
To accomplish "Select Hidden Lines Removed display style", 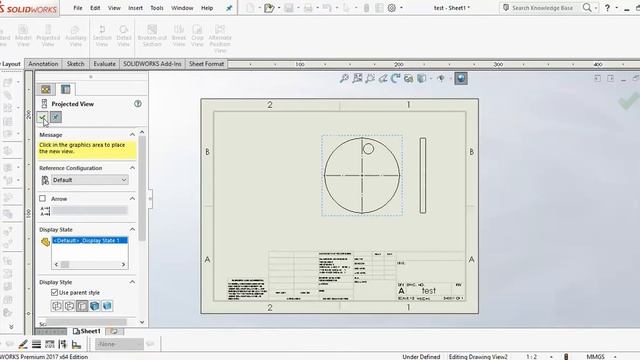I will point(82,306).
